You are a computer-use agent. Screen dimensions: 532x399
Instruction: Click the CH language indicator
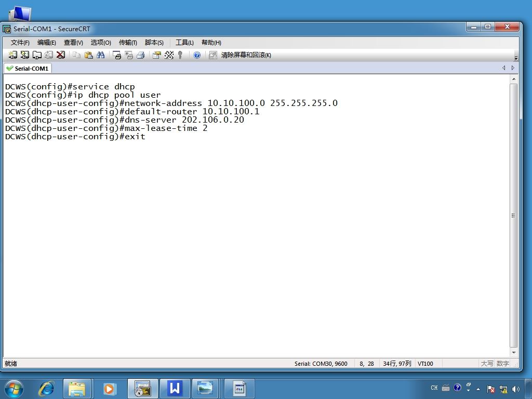pos(434,388)
